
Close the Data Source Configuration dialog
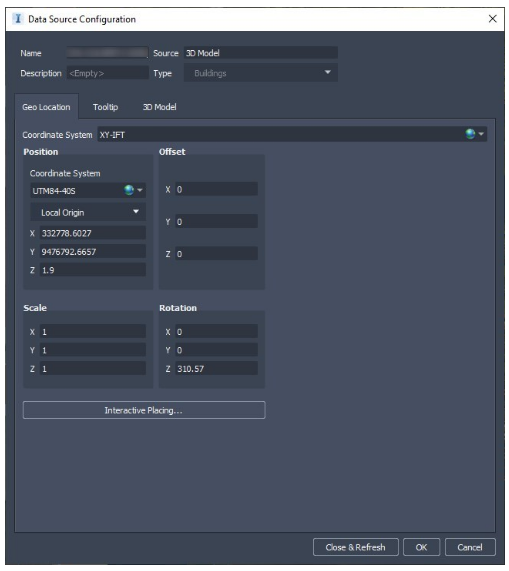pyautogui.click(x=492, y=19)
